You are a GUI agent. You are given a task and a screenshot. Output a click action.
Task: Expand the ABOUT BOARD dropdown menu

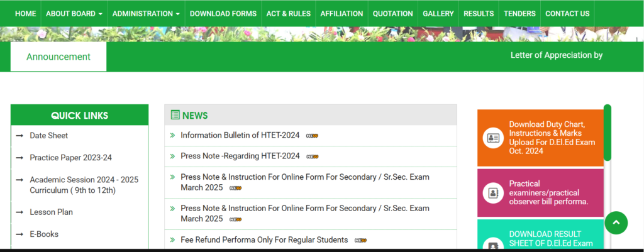pyautogui.click(x=74, y=14)
